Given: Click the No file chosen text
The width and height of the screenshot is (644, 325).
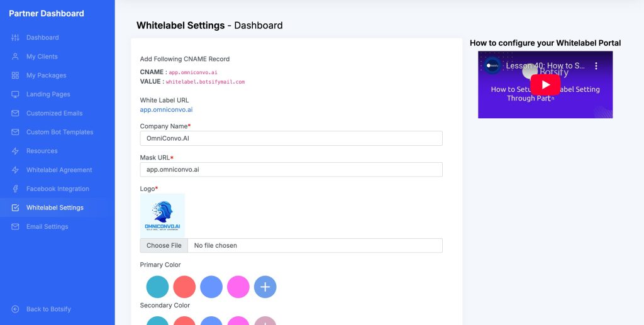Looking at the screenshot, I should [x=216, y=245].
